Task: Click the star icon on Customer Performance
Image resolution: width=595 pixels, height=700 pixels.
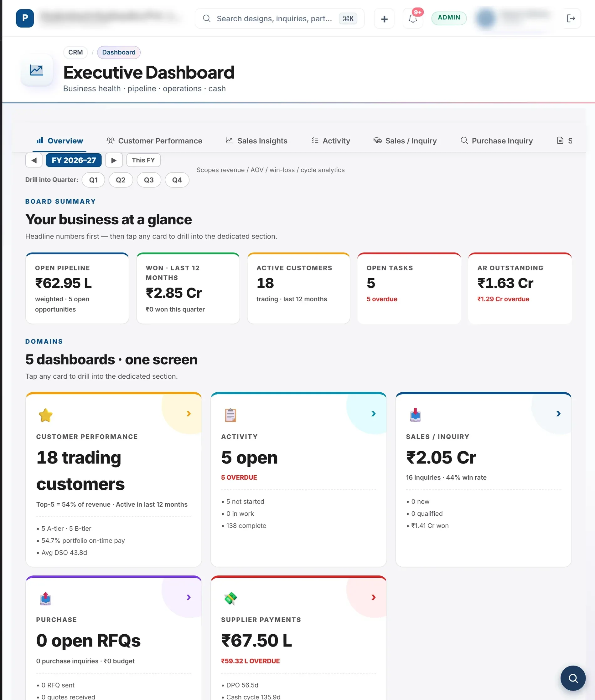Action: point(45,415)
